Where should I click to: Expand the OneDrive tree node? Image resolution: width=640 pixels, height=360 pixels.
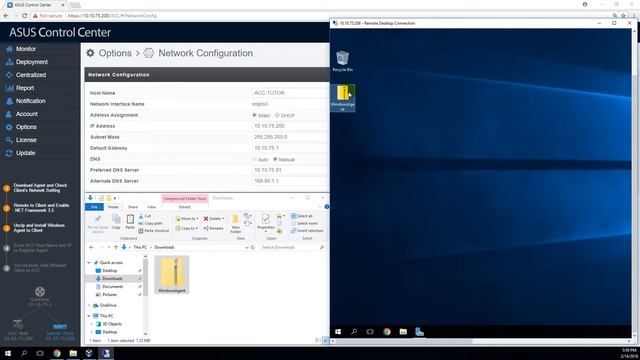(89, 305)
